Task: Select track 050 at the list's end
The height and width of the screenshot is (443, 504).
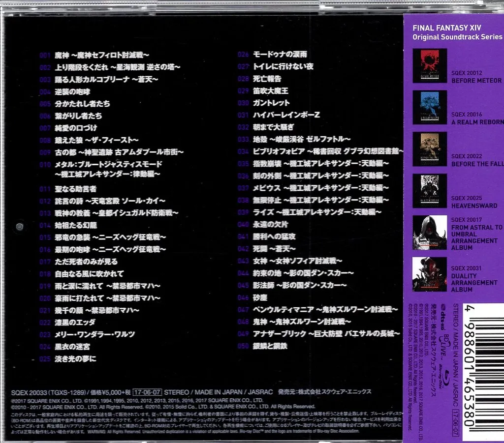Action: coord(270,346)
